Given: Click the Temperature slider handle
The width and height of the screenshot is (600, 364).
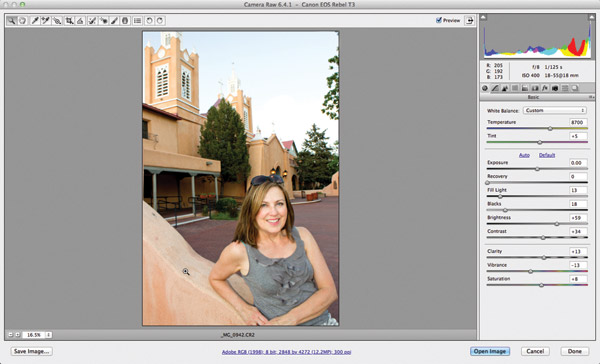Looking at the screenshot, I should pyautogui.click(x=550, y=129).
